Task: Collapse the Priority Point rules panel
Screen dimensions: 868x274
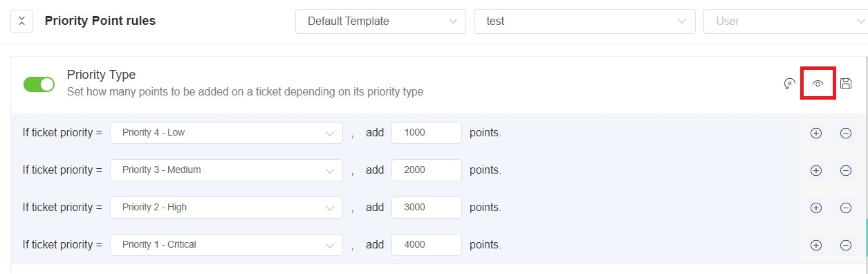Action: point(21,21)
